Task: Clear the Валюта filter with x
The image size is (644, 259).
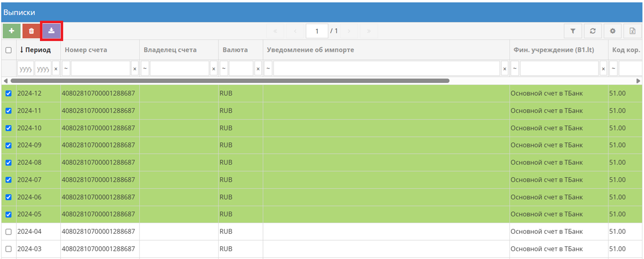Action: 258,69
